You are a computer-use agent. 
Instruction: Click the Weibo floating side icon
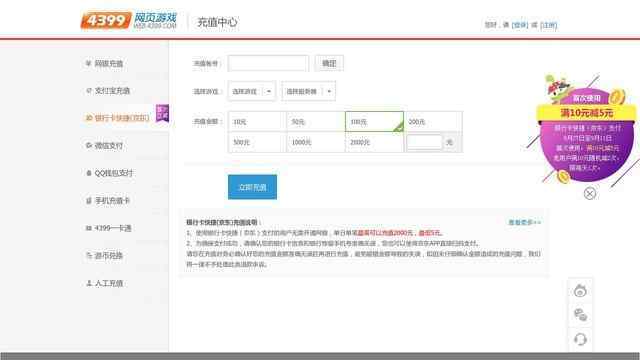(x=580, y=291)
